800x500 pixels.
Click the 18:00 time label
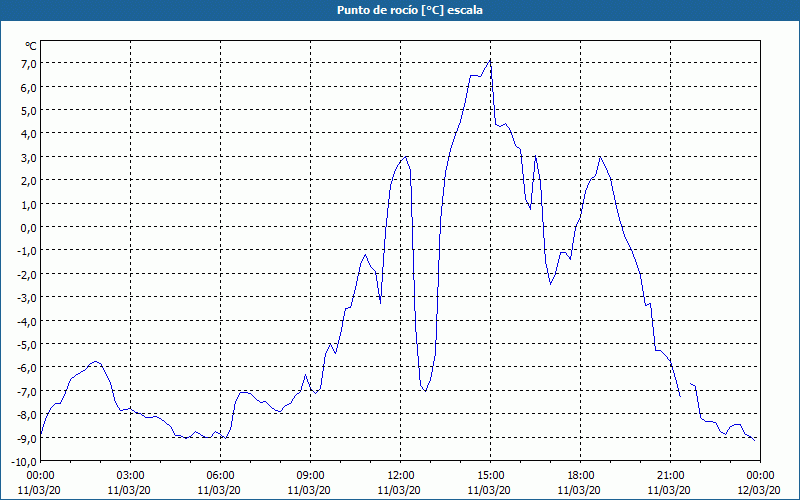click(x=581, y=476)
